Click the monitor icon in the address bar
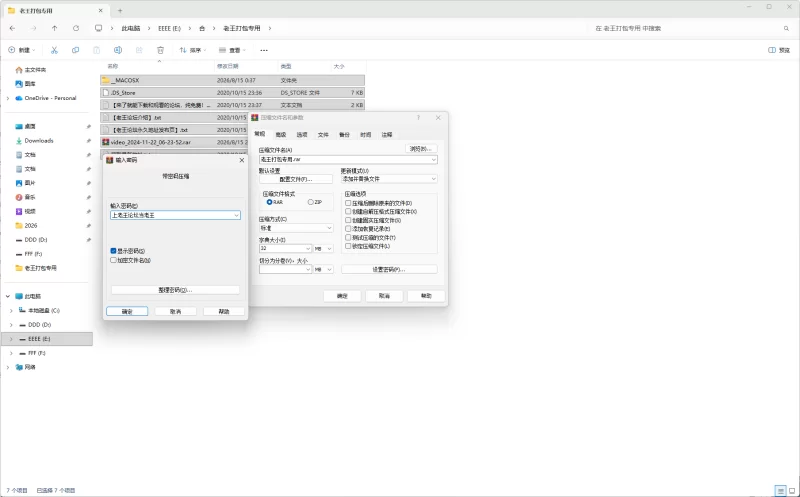This screenshot has width=800, height=497. (x=98, y=29)
